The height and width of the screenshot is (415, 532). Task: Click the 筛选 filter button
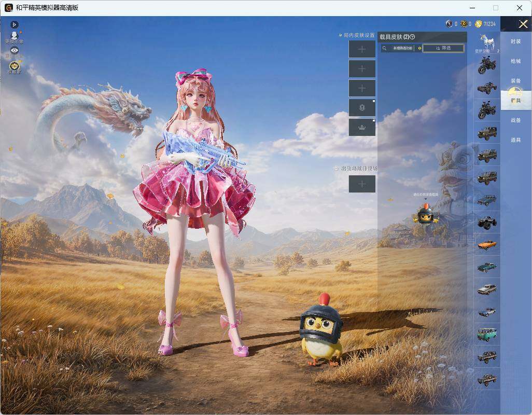point(443,48)
